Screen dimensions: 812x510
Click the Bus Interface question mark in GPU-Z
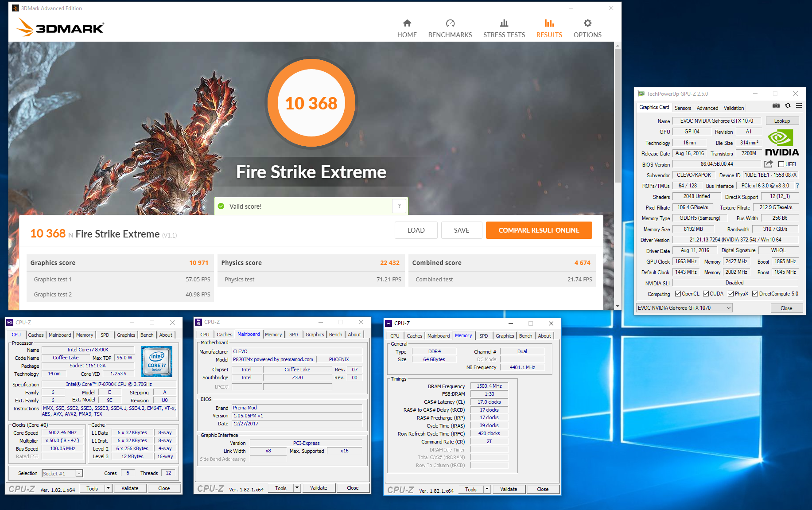797,186
